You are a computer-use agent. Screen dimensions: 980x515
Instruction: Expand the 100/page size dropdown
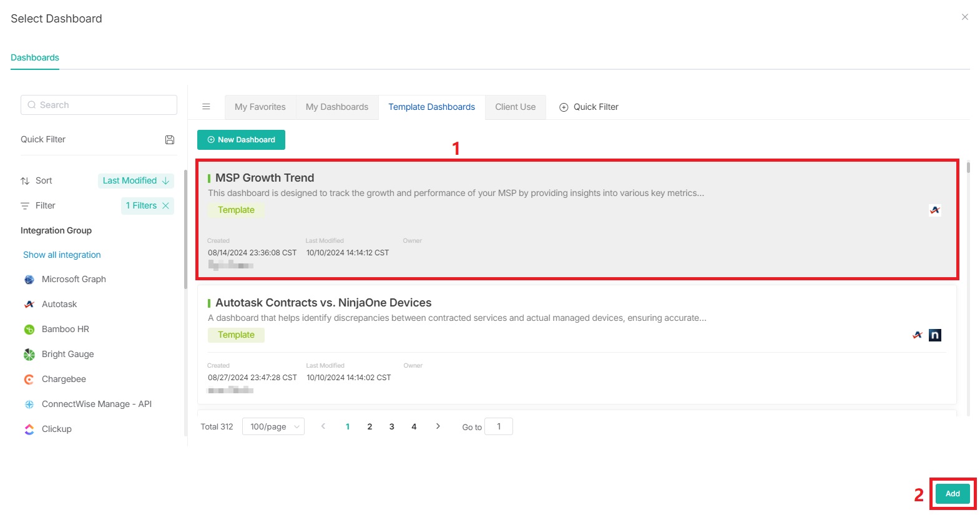[273, 426]
